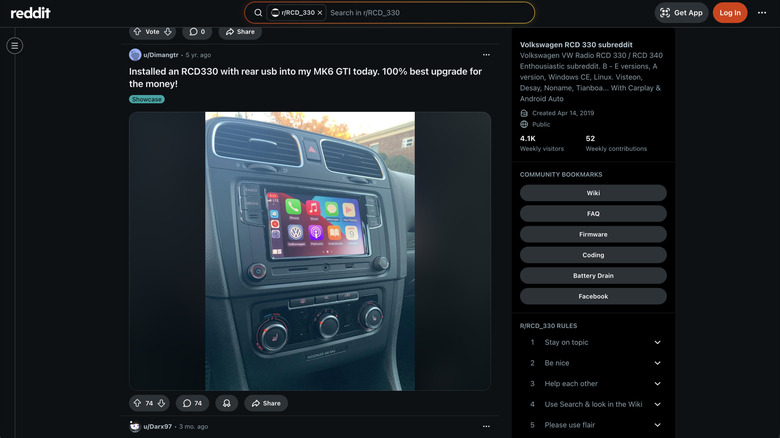Click the Reddit logo to go home
This screenshot has width=780, height=438.
pos(30,13)
